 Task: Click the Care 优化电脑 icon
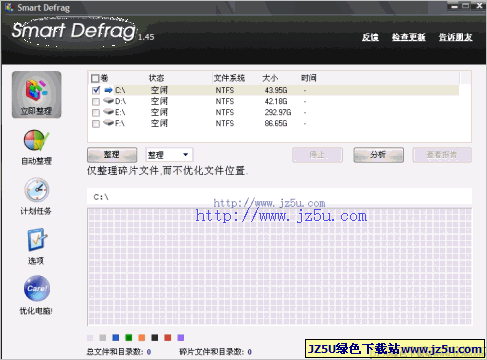coord(37,288)
